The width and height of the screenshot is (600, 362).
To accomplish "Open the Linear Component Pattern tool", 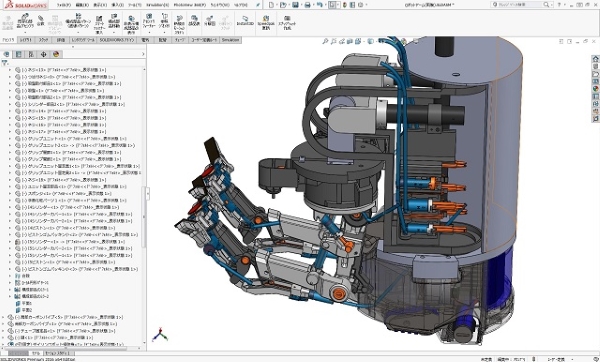I will [x=78, y=21].
